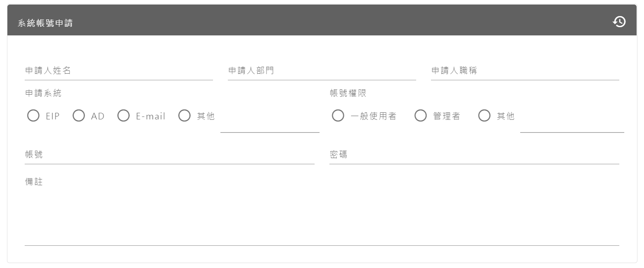The height and width of the screenshot is (268, 644).
Task: Click the 申請人職稱 input field
Action: 525,71
